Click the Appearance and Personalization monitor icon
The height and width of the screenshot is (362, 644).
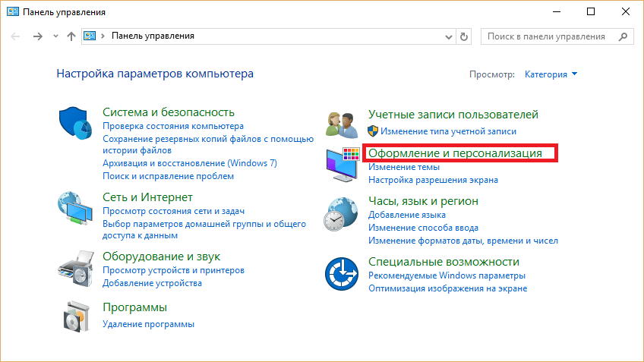(x=343, y=165)
